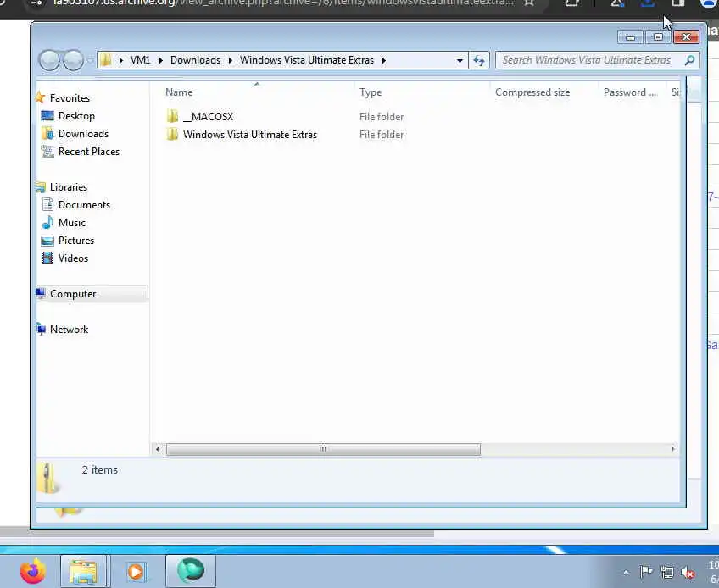Click the Favorites star icon
The height and width of the screenshot is (588, 719).
pos(41,97)
